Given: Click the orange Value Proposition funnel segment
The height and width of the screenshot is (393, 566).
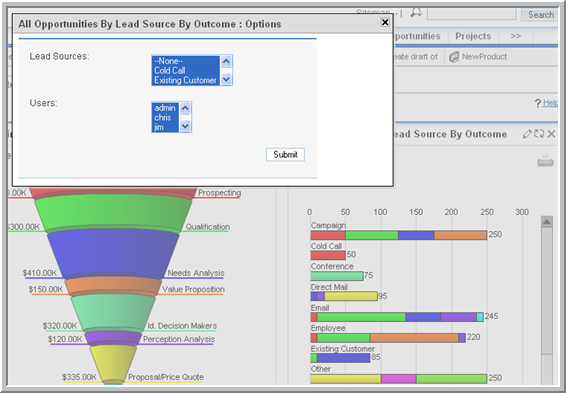Looking at the screenshot, I should [113, 285].
